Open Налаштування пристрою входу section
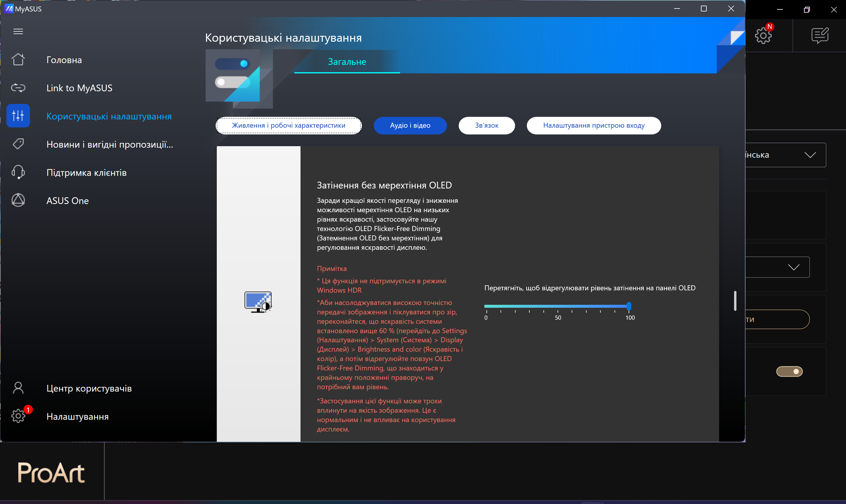846x504 pixels. (x=594, y=126)
